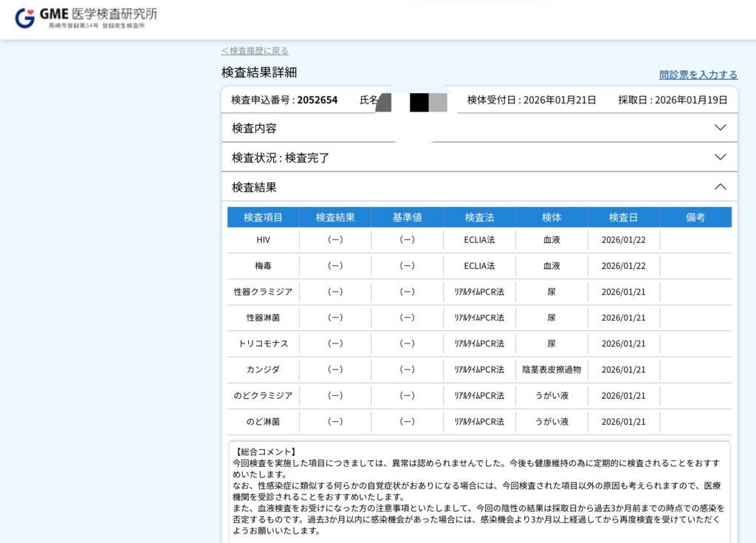756x543 pixels.
Task: Click the のど淋菌 row name cell
Action: (x=264, y=421)
